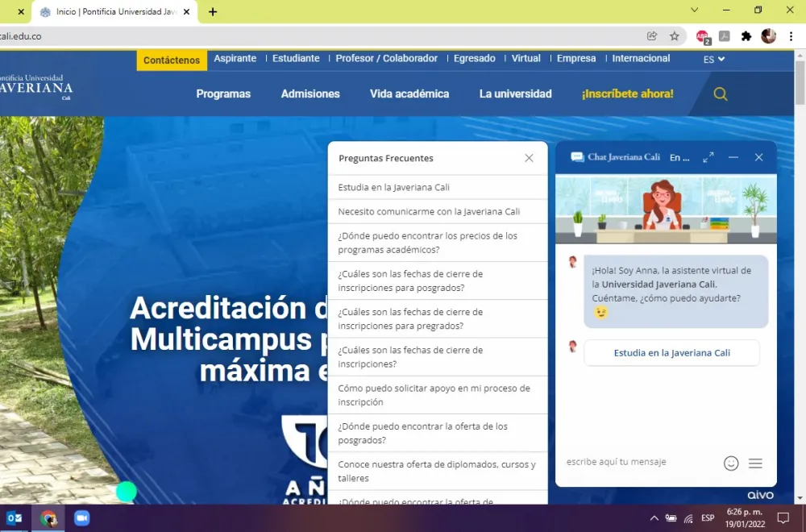Open the emoji picker in the chat
The width and height of the screenshot is (806, 532).
pos(731,463)
